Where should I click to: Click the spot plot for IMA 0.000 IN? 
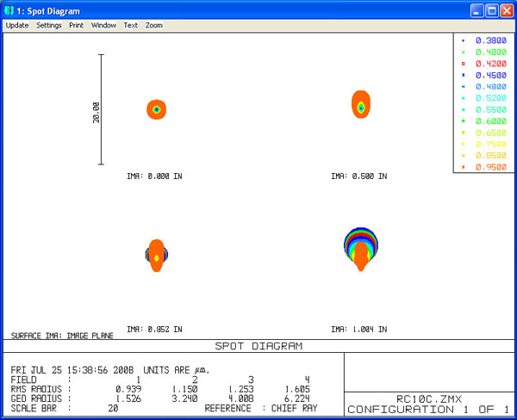[156, 109]
